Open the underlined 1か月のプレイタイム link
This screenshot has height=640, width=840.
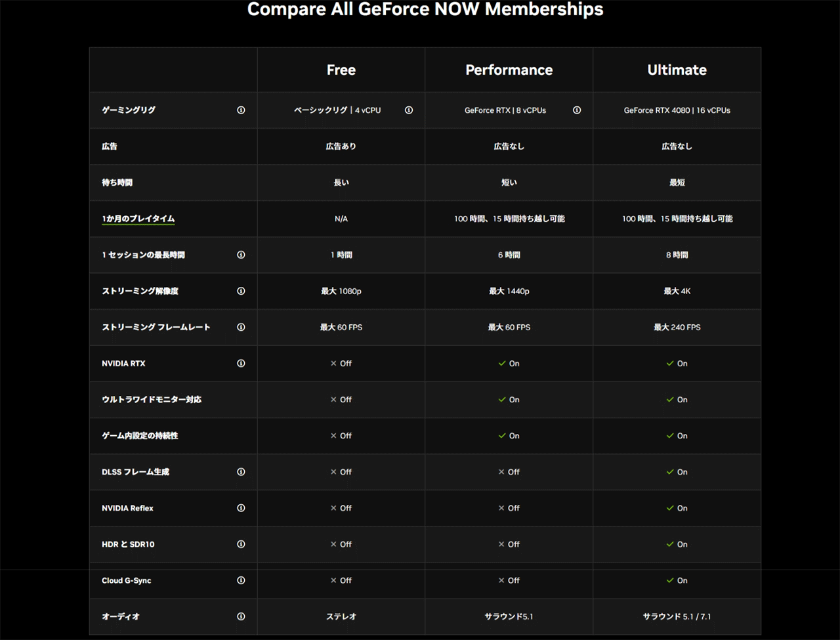138,219
